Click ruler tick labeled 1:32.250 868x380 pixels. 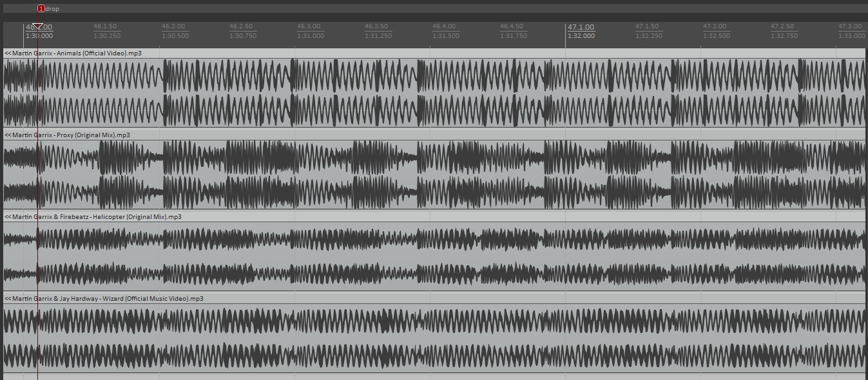tap(648, 36)
